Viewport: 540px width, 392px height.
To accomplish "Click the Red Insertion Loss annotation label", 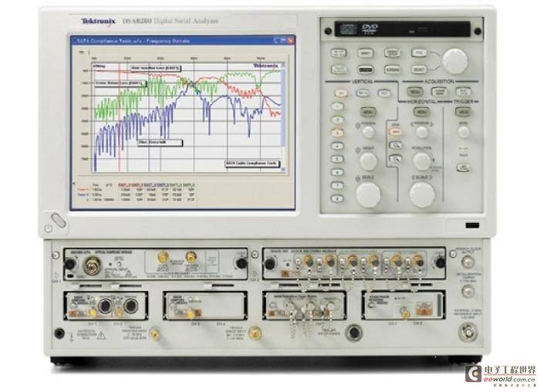I will (156, 68).
